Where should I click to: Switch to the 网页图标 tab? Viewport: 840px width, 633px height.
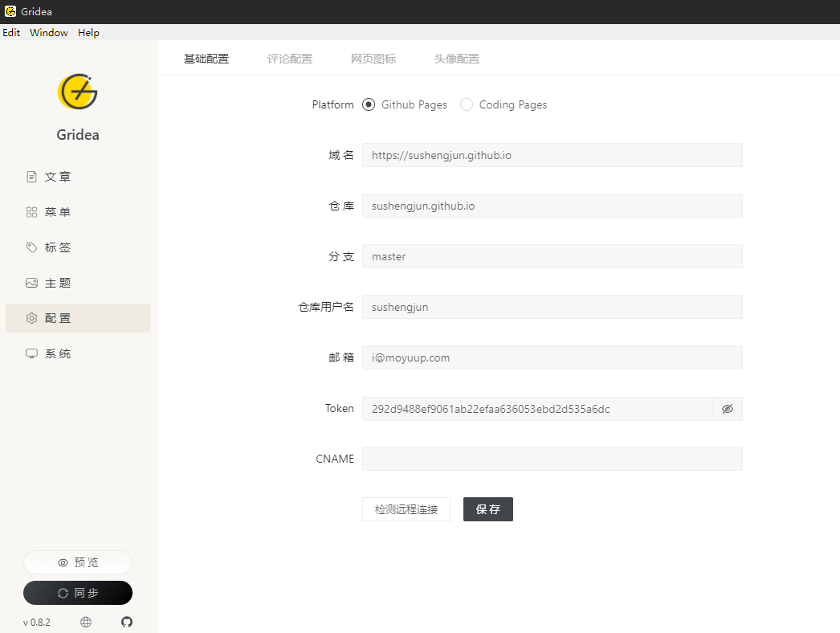373,58
